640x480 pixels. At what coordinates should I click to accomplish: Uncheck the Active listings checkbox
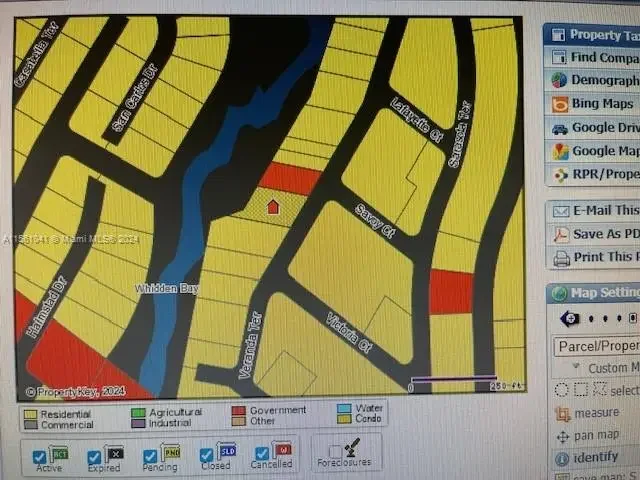click(39, 457)
